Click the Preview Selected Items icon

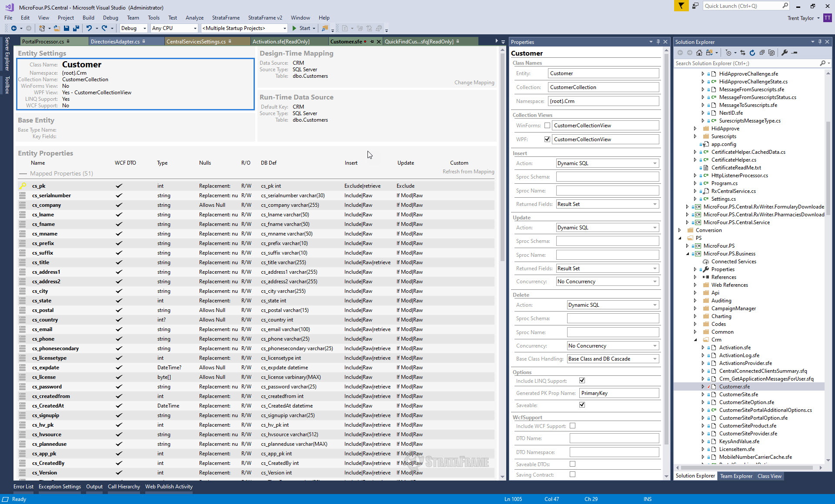794,53
